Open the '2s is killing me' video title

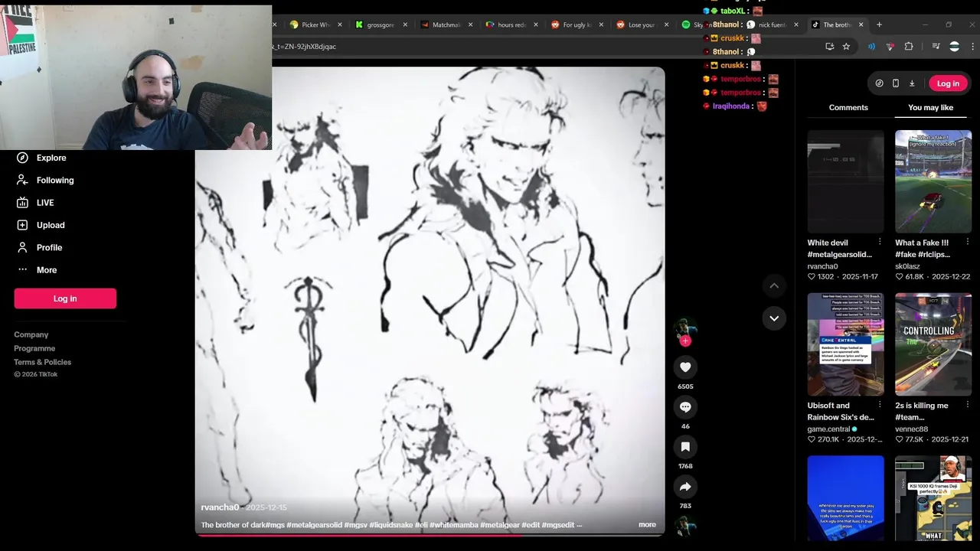click(921, 411)
